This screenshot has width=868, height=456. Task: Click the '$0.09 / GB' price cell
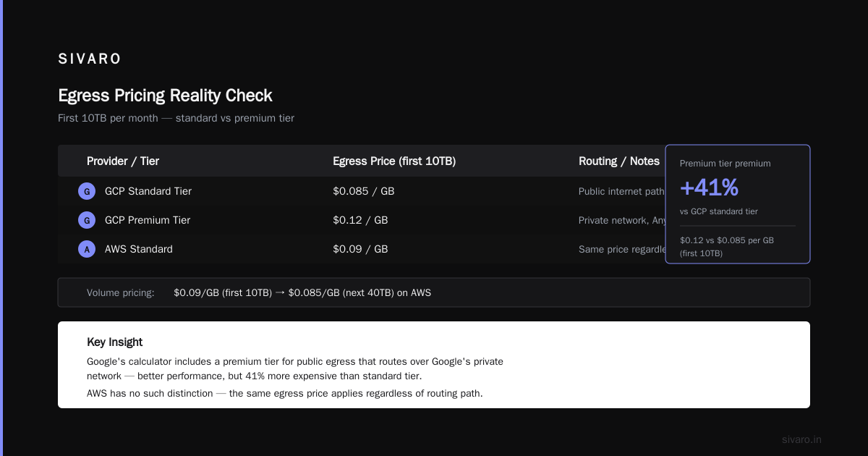point(360,249)
